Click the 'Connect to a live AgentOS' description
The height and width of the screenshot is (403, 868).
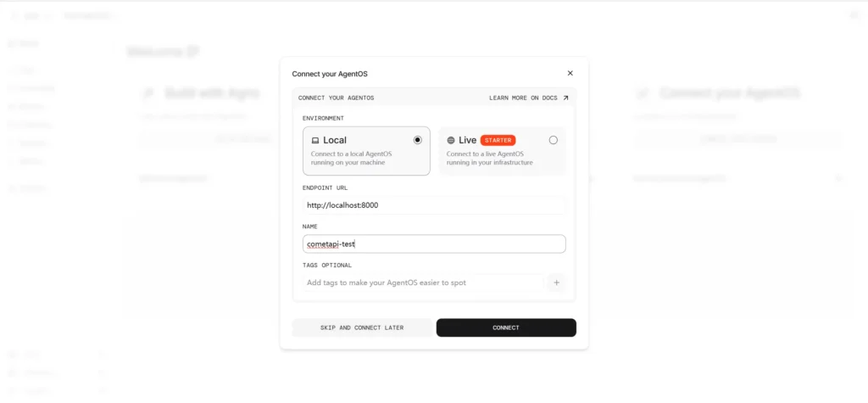point(490,158)
